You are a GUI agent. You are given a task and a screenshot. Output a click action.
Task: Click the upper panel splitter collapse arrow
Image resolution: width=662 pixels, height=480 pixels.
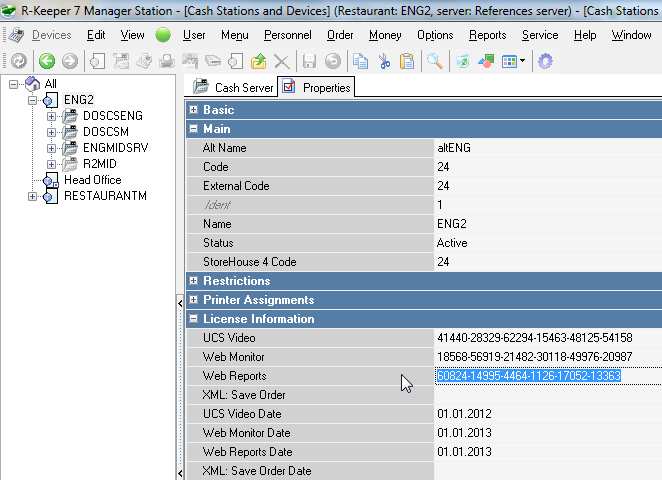pyautogui.click(x=180, y=303)
